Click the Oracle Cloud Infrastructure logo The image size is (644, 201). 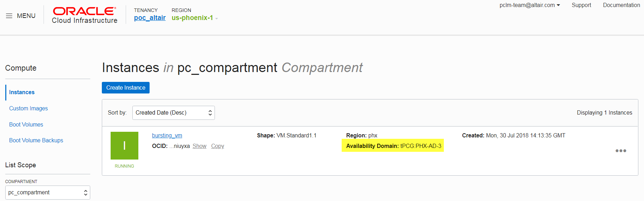[x=85, y=15]
